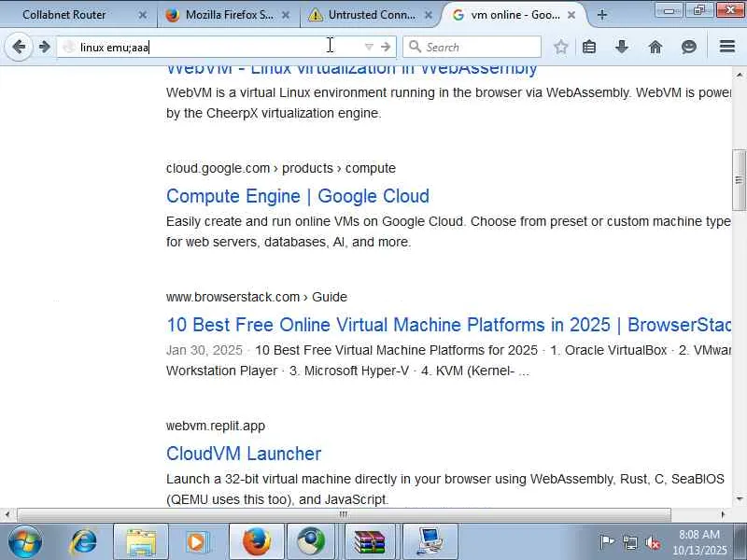Click the vertical scrollbar up arrow
747x560 pixels.
(739, 75)
